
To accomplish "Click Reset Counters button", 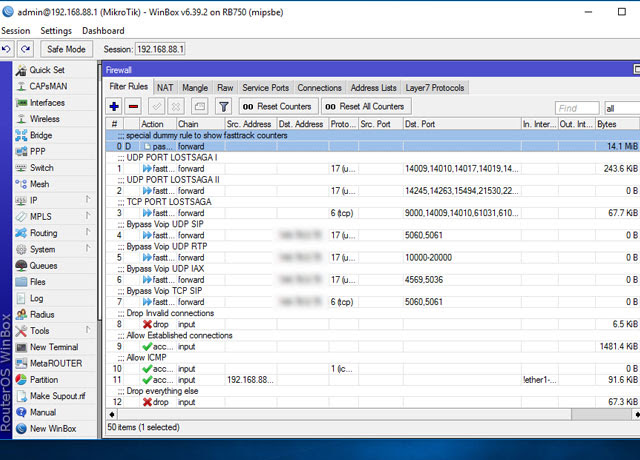I will [x=278, y=107].
